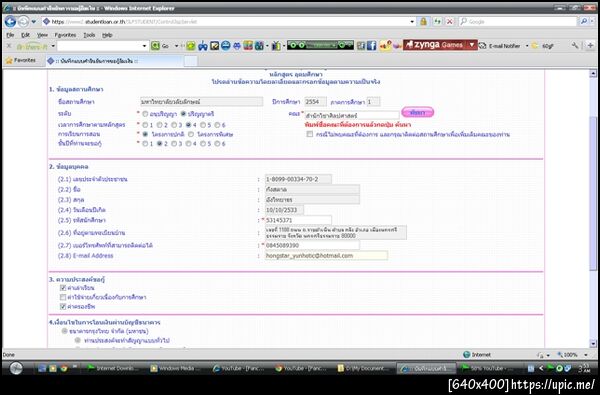
Task: Select the โครงการพิเศษ program radio button
Action: [x=191, y=134]
